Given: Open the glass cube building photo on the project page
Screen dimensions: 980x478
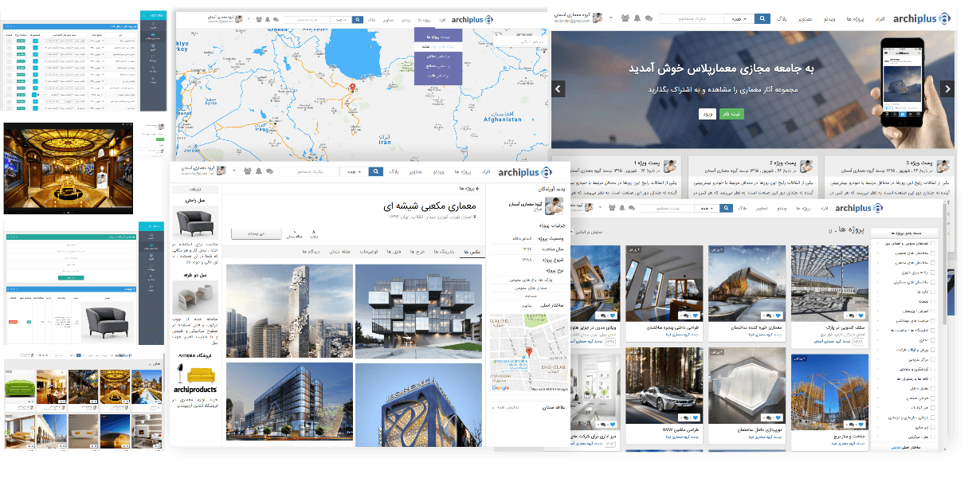Looking at the screenshot, I should (x=418, y=311).
